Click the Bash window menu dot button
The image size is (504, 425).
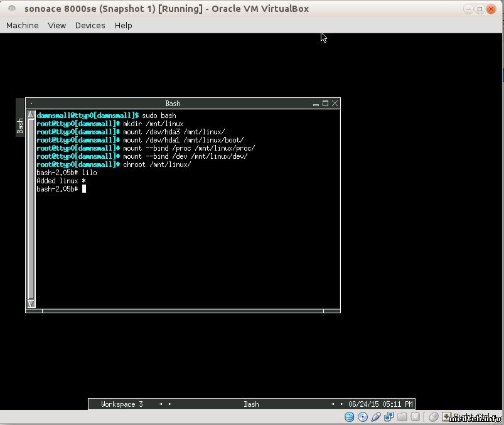31,104
